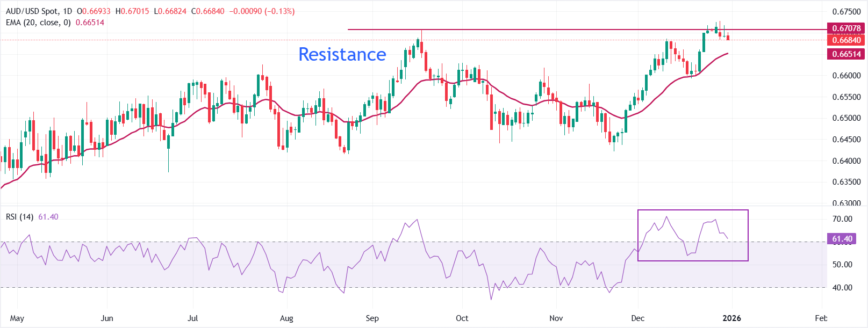Click the 70.00 level on the RSI scale

tap(842, 219)
